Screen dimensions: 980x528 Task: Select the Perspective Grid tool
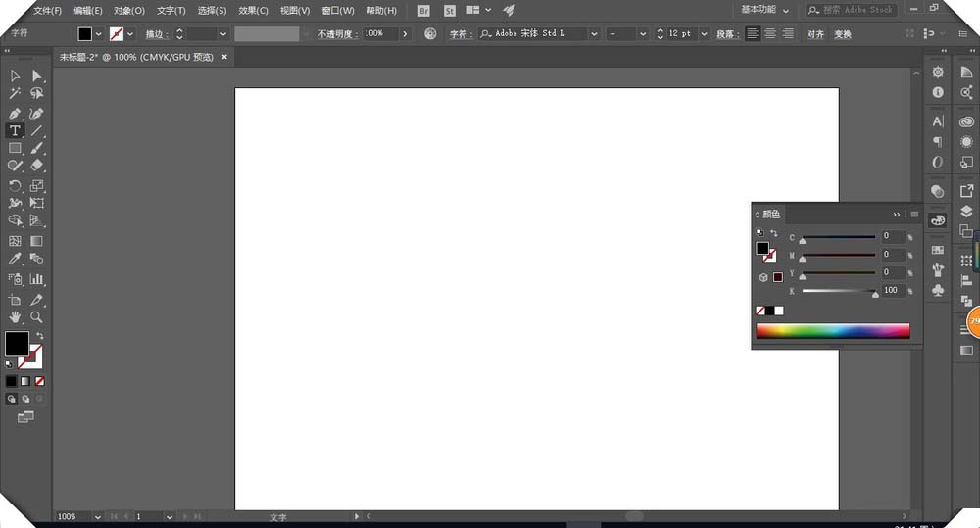pos(37,220)
